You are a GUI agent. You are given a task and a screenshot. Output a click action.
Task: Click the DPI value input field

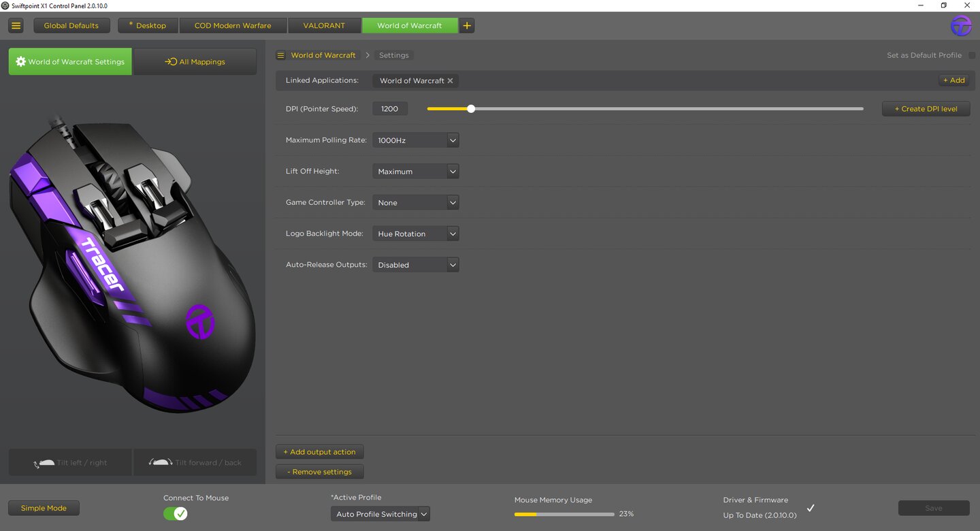point(390,109)
